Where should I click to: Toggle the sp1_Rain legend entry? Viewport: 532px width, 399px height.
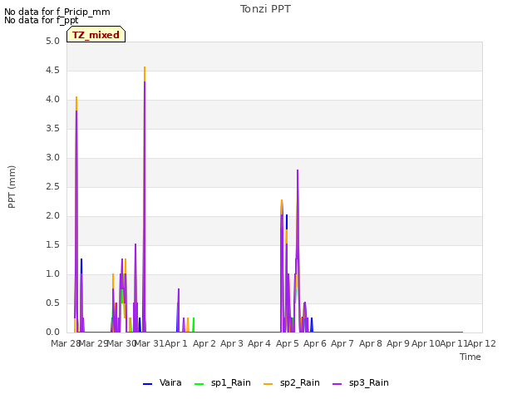click(x=223, y=383)
